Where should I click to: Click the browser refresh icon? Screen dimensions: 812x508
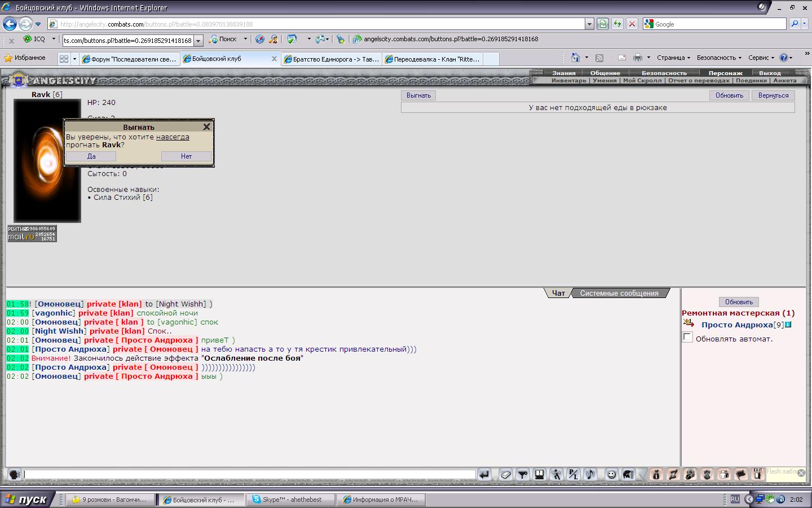[617, 24]
